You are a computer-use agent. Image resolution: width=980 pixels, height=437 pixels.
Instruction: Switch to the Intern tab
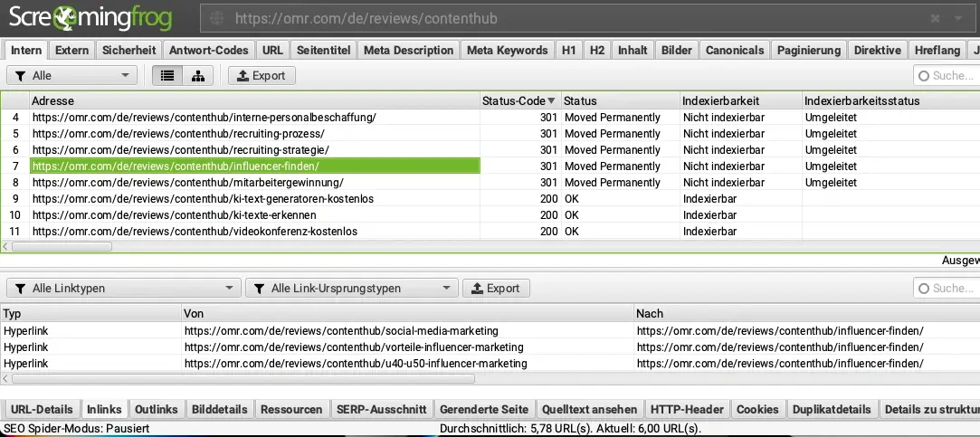tap(26, 50)
